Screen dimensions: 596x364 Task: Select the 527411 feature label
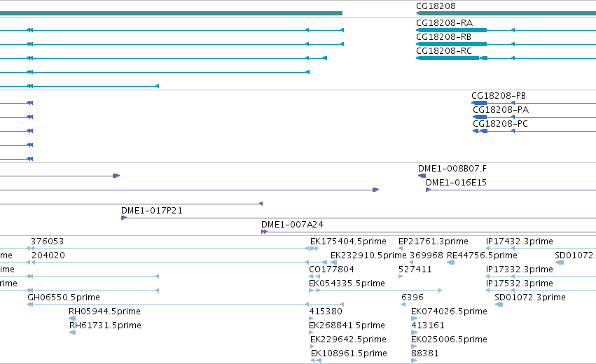[415, 269]
